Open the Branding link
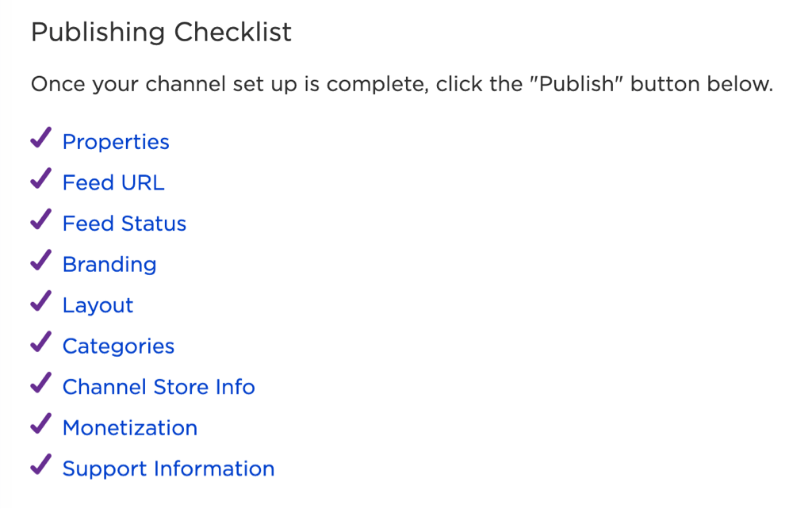The width and height of the screenshot is (812, 509). tap(109, 265)
